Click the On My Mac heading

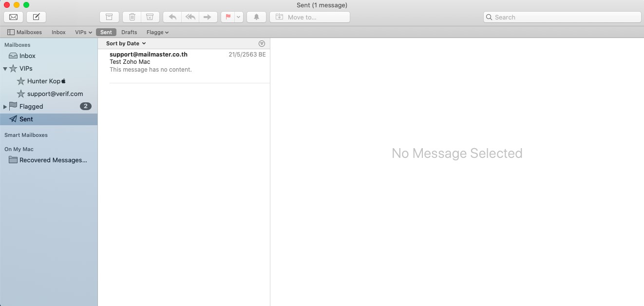(x=19, y=149)
